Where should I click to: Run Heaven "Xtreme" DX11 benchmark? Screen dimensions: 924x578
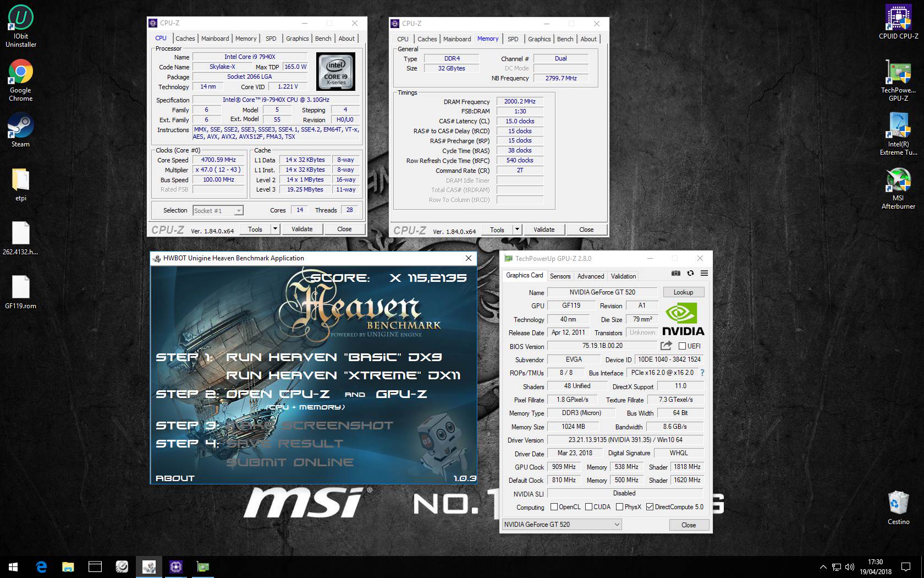click(x=343, y=375)
